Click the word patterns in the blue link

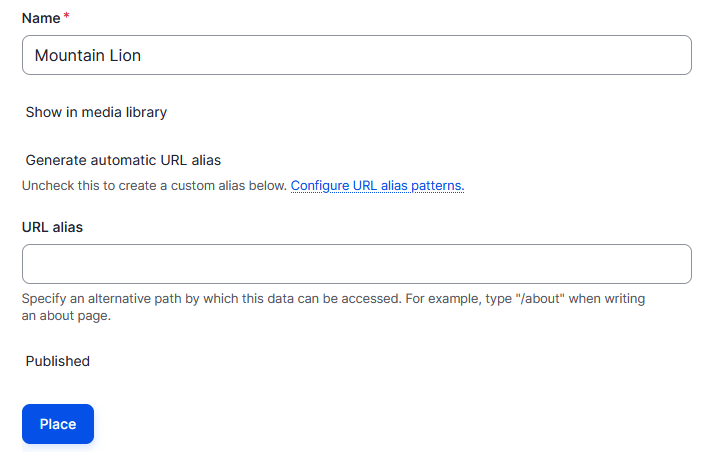[x=438, y=185]
